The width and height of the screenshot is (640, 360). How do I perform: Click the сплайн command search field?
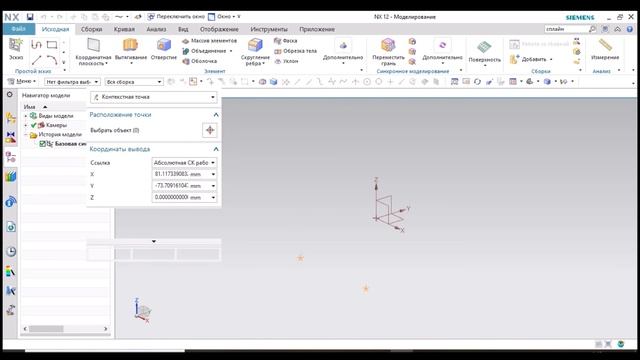(x=566, y=29)
